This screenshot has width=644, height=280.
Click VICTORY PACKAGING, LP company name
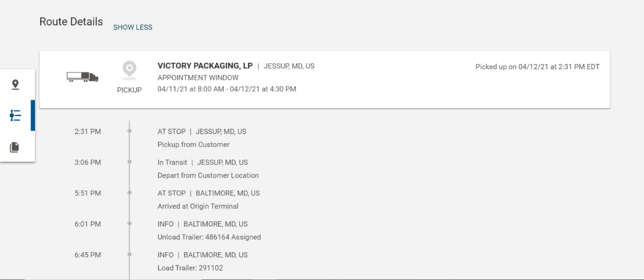(x=205, y=66)
